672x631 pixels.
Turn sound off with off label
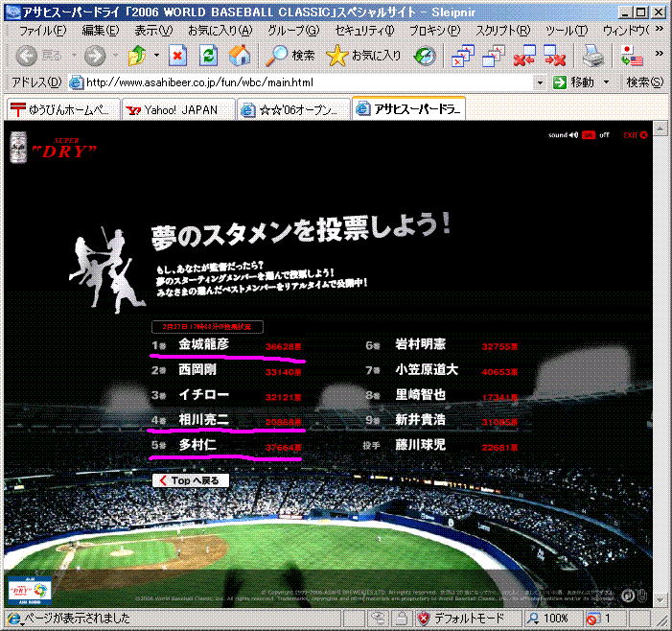[x=604, y=135]
